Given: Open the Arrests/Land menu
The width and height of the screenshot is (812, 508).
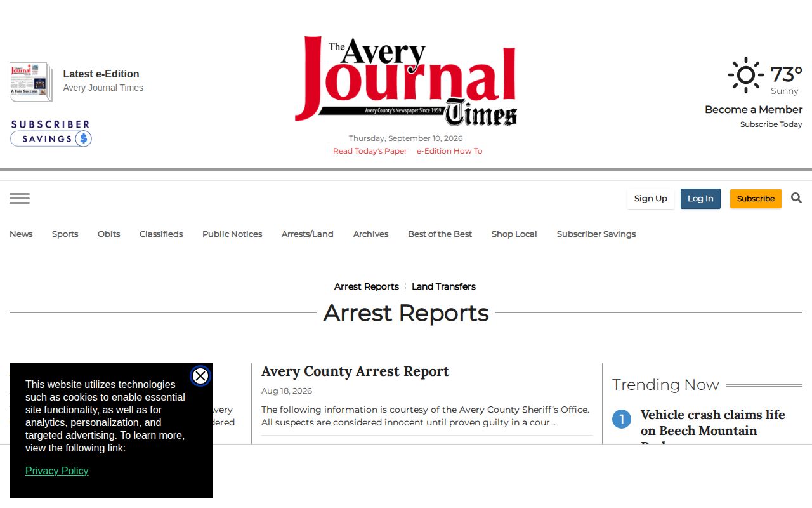Looking at the screenshot, I should point(308,234).
